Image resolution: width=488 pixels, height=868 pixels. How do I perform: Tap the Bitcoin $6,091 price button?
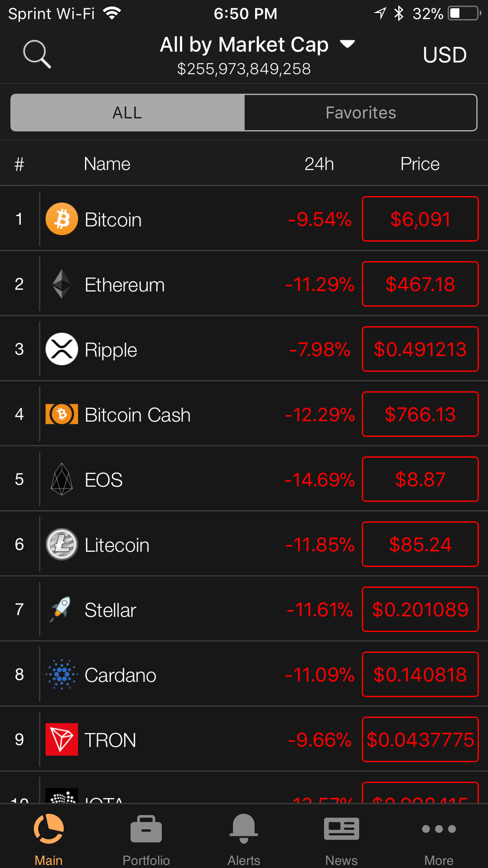pyautogui.click(x=420, y=219)
